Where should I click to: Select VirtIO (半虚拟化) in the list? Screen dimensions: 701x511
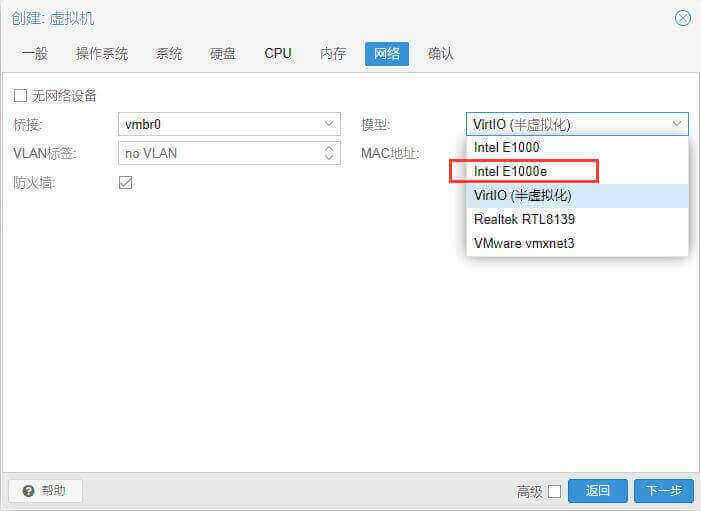(x=577, y=196)
